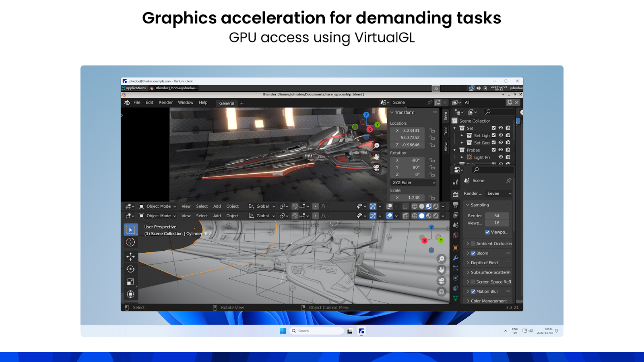Click the zoom magnifier in the lower viewport
This screenshot has height=362, width=644.
[x=442, y=259]
